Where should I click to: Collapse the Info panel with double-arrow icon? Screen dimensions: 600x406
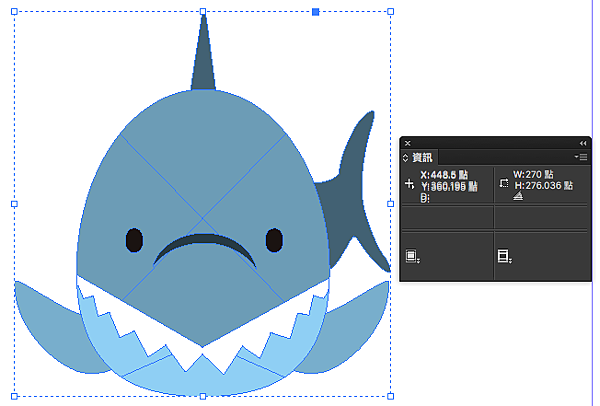582,143
